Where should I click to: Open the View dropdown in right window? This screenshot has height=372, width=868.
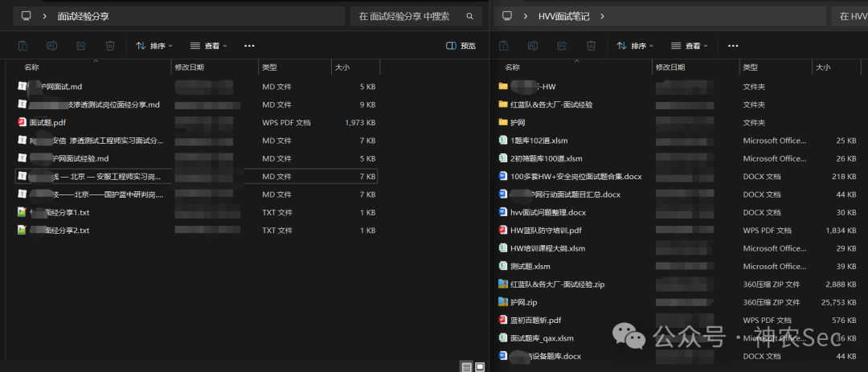click(690, 46)
